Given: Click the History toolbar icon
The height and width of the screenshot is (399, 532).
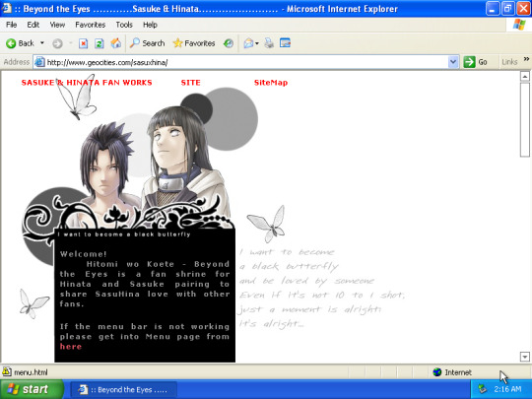Looking at the screenshot, I should (x=229, y=43).
